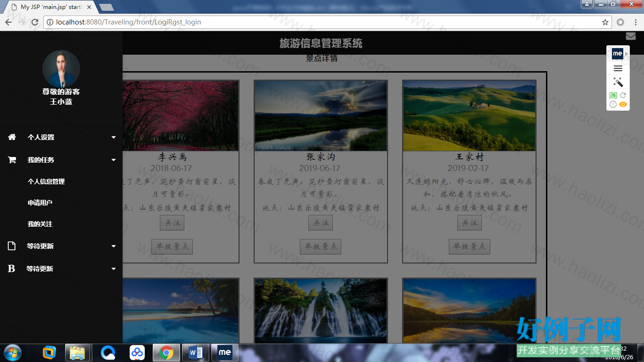Go back using the browser back arrow

[x=8, y=22]
